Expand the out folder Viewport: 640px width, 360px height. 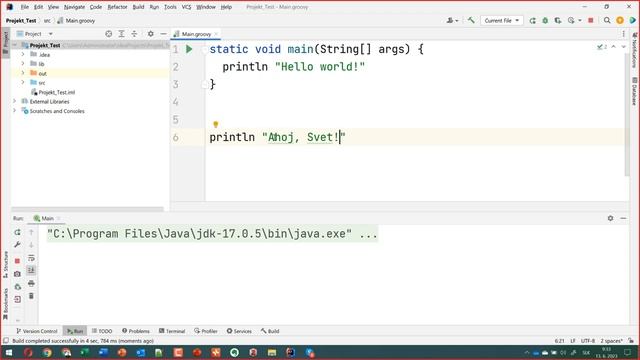(x=23, y=73)
